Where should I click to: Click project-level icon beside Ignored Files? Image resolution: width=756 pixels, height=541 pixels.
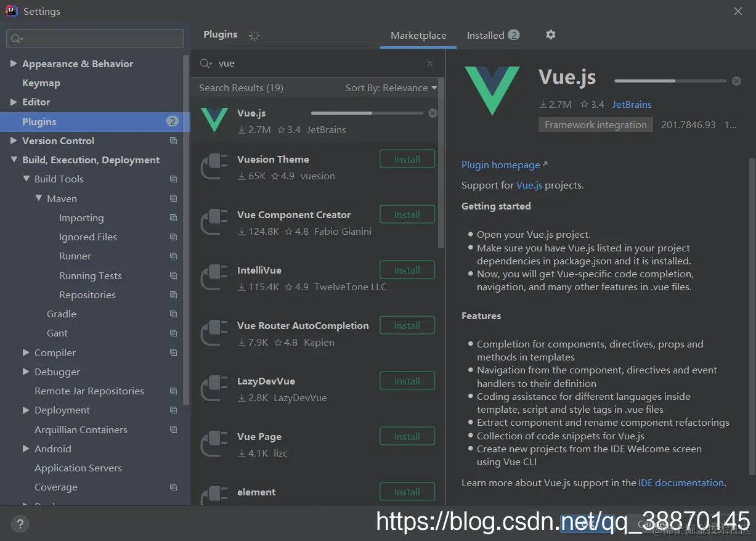point(173,237)
